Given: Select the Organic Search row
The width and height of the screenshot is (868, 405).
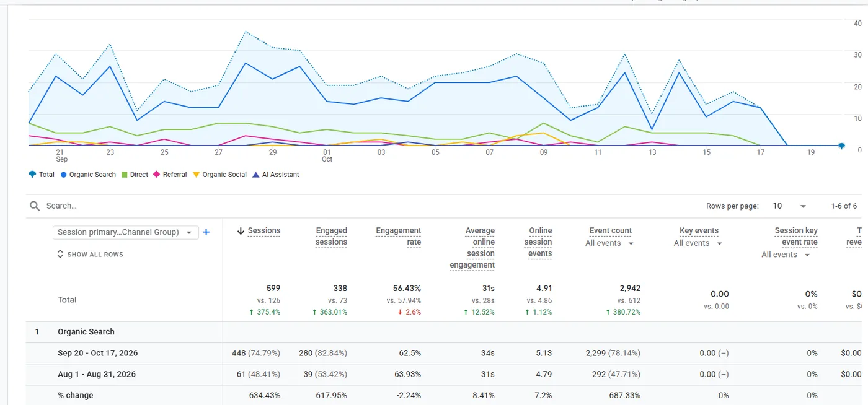Looking at the screenshot, I should click(x=86, y=332).
